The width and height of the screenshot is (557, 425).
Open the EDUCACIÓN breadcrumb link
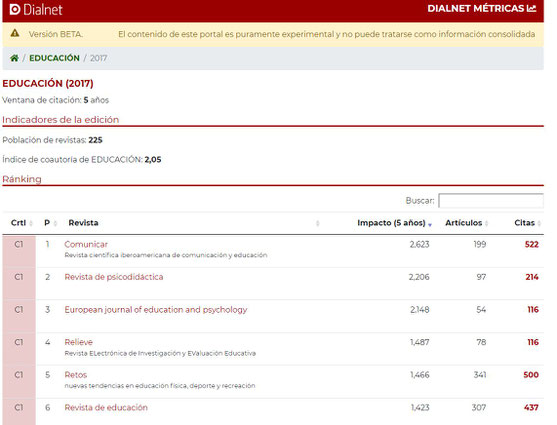click(54, 58)
